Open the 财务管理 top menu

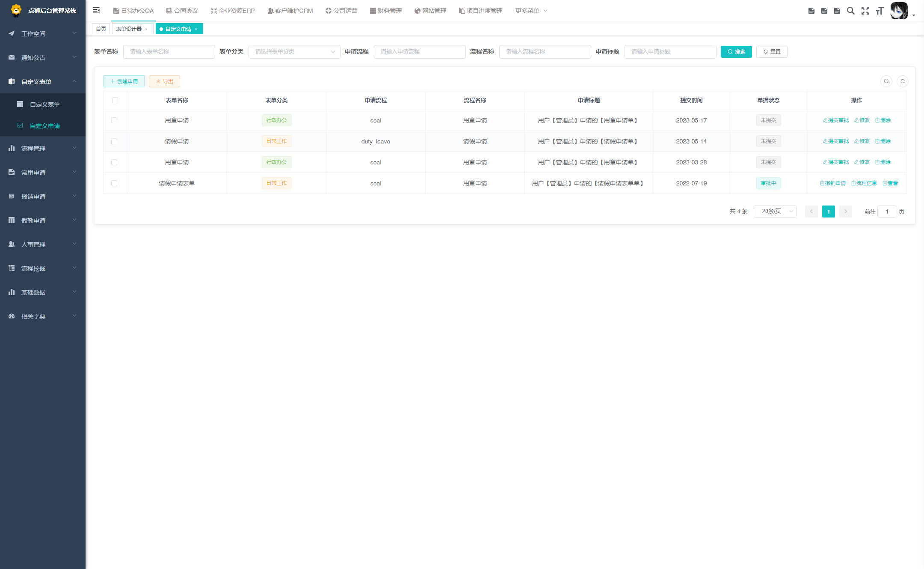coord(385,11)
